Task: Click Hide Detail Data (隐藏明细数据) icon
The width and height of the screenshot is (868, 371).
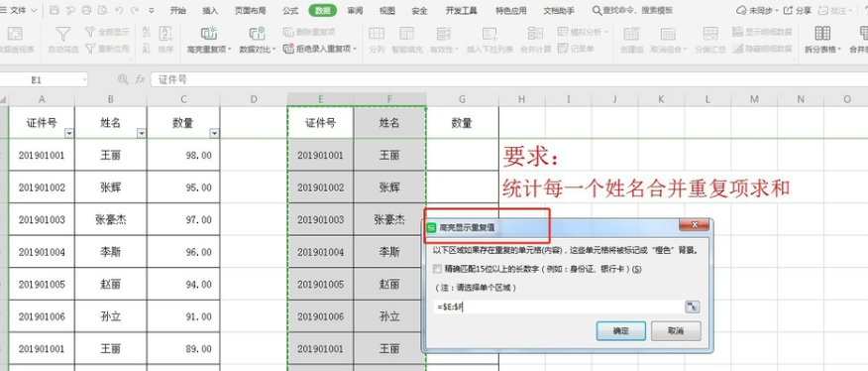Action: [737, 49]
